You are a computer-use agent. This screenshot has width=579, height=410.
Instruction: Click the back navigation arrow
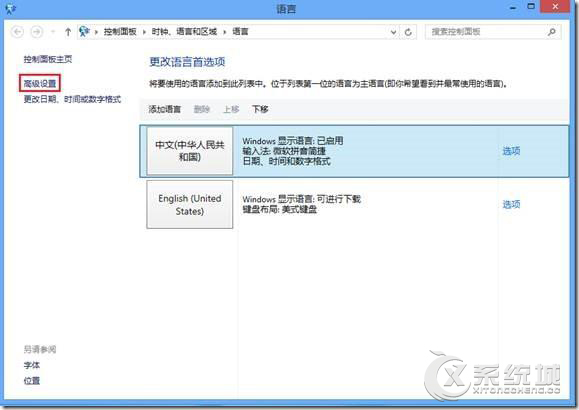tap(17, 32)
